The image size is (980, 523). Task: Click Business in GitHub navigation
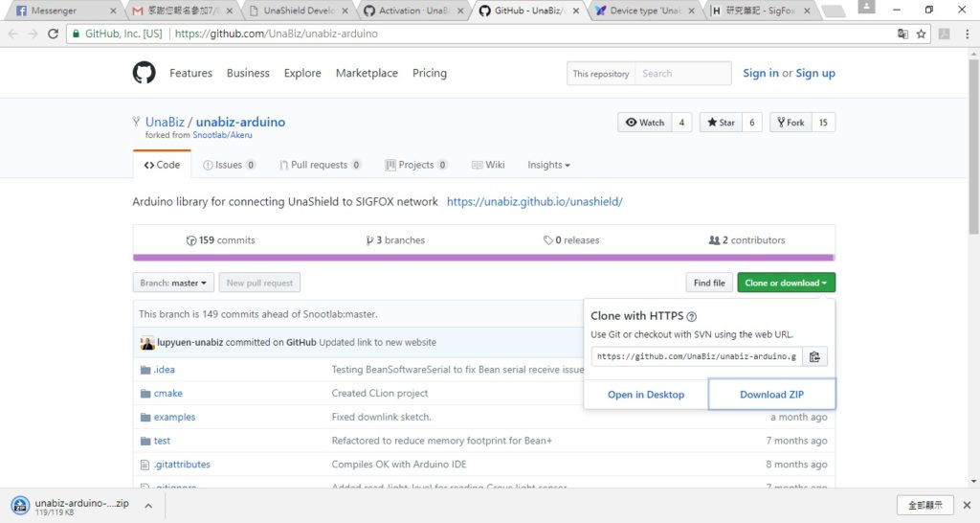pyautogui.click(x=248, y=73)
